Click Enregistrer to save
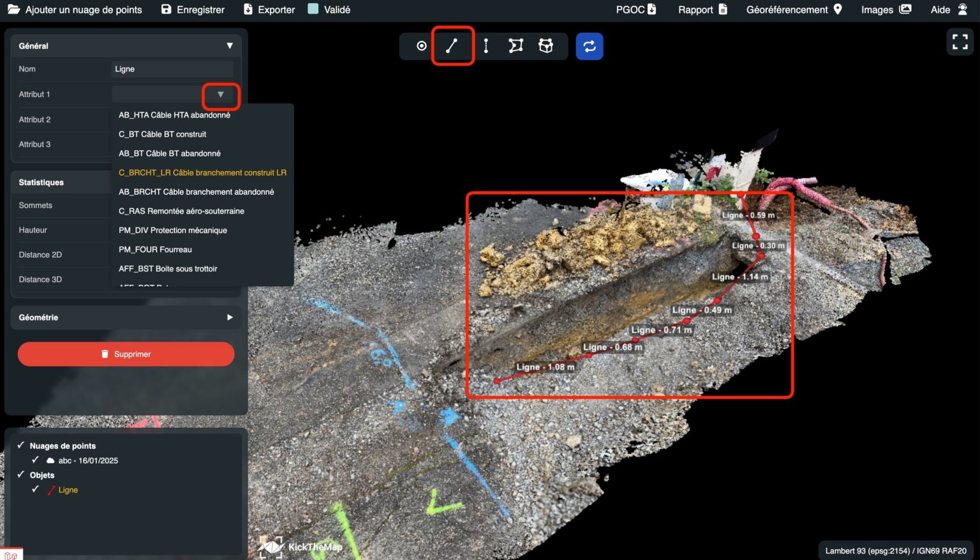The height and width of the screenshot is (560, 980). pyautogui.click(x=192, y=10)
